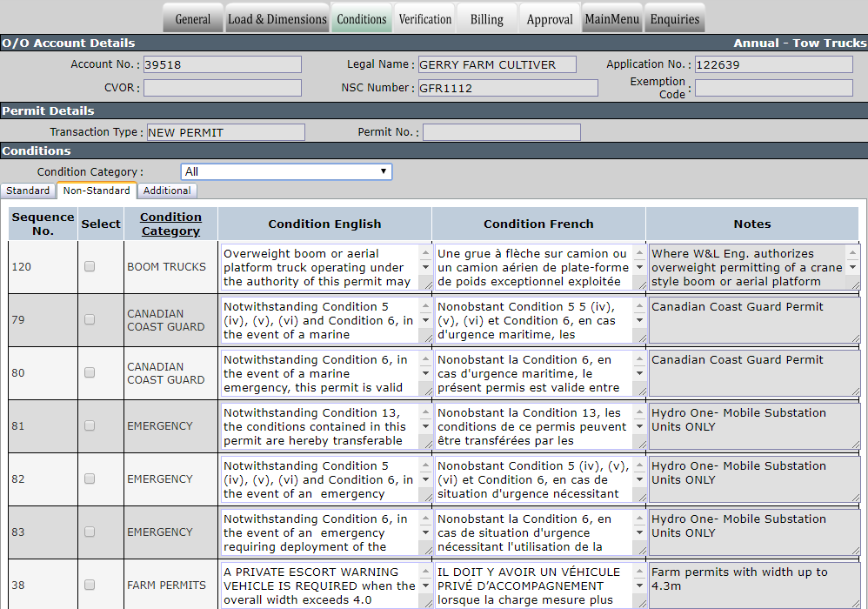Tick the checkbox for EMERGENCY row 82
Image resolution: width=868 pixels, height=609 pixels.
(x=89, y=478)
